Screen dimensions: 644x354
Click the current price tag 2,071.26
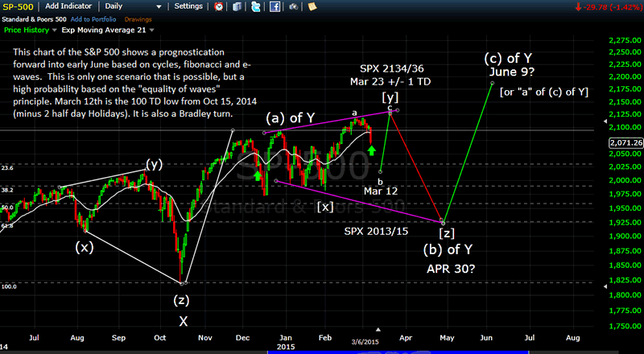[x=626, y=142]
